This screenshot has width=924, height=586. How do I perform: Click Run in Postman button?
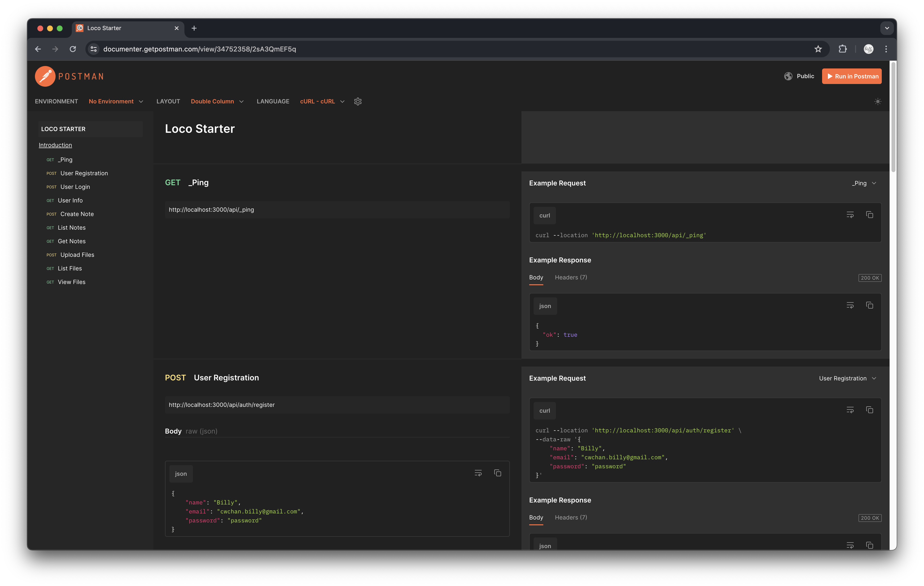pos(852,76)
